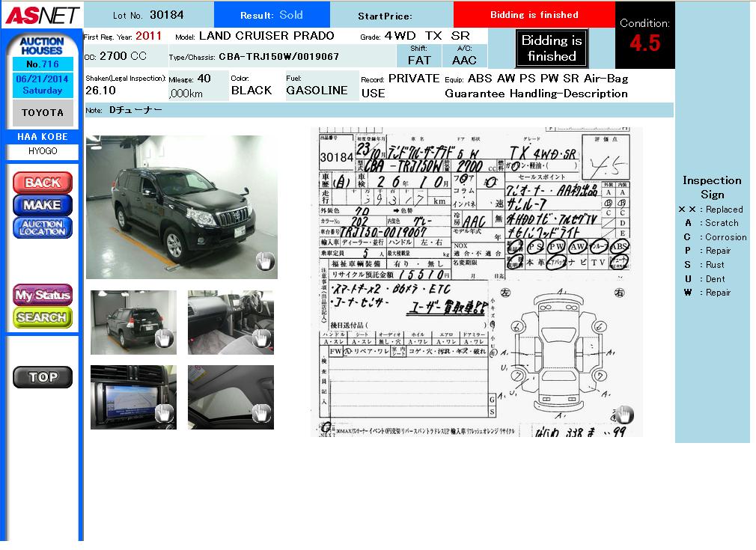
Task: Enlarge the handwritten auction inspection sheet
Action: (476, 281)
